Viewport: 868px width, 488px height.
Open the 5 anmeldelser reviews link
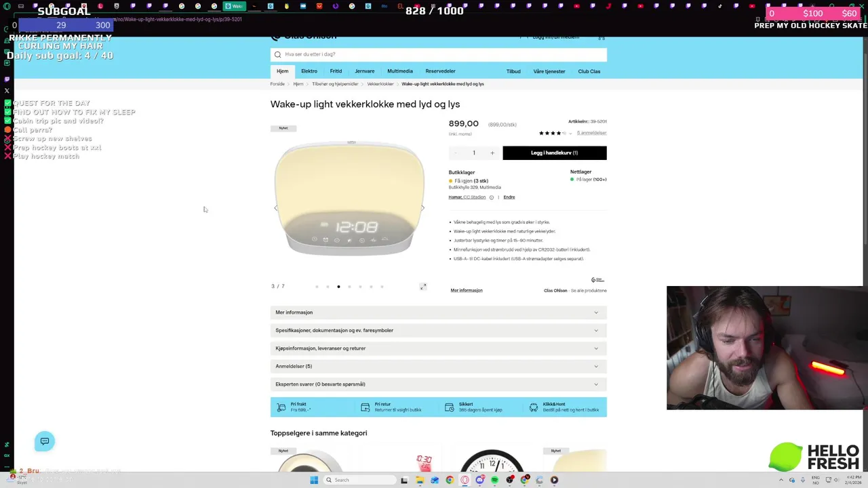[x=591, y=133]
